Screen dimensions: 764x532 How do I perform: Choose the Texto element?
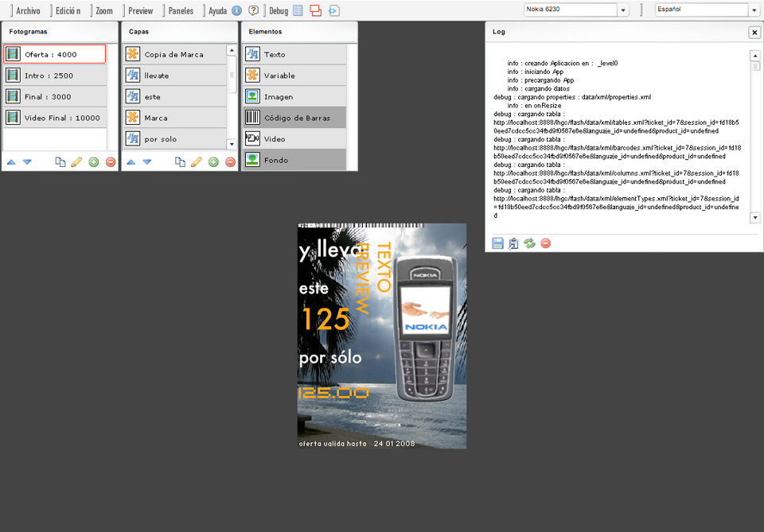294,54
